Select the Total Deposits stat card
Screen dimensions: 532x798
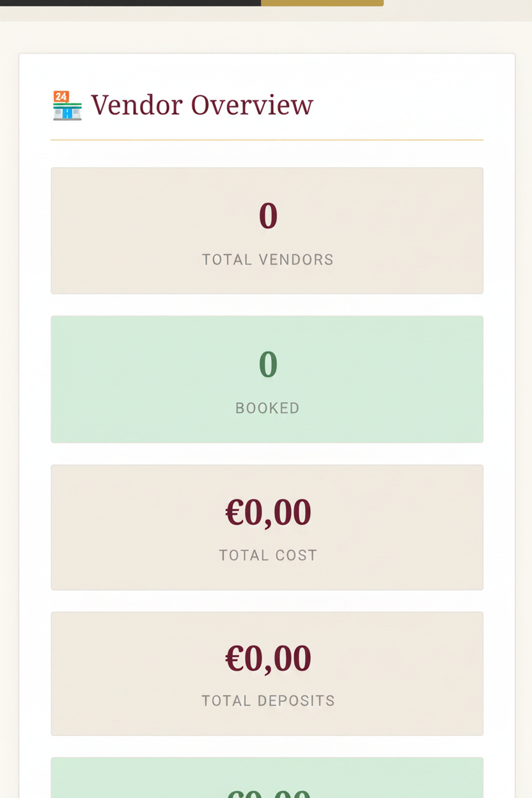tap(267, 674)
